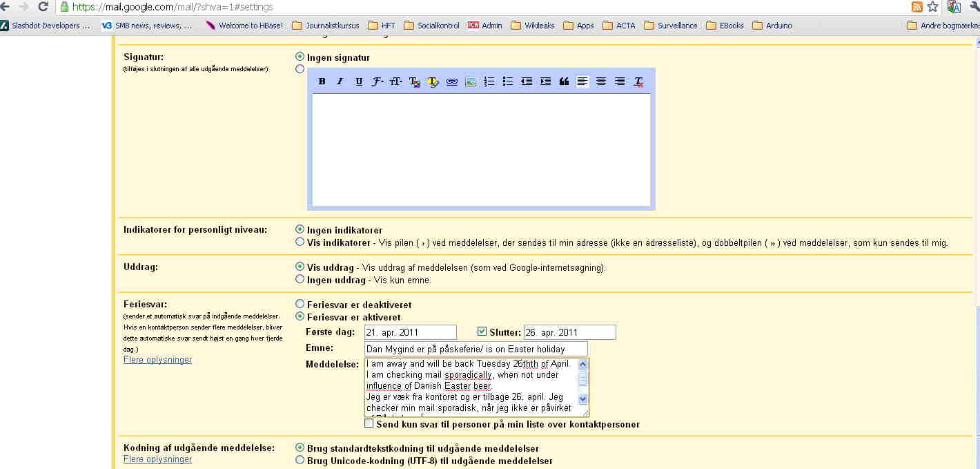Click the quote formatting icon
Image resolution: width=980 pixels, height=469 pixels.
pos(564,82)
